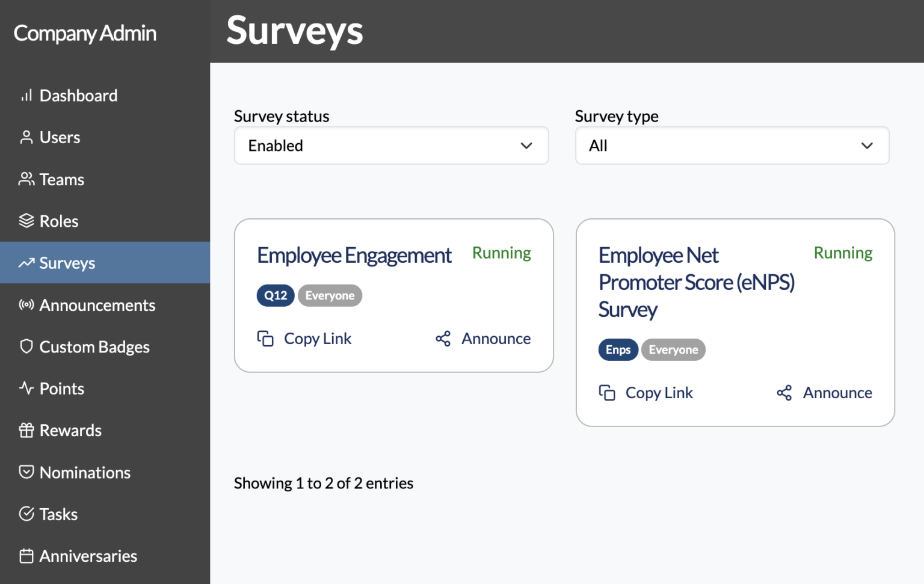Go to the Nominations menu item

click(85, 472)
